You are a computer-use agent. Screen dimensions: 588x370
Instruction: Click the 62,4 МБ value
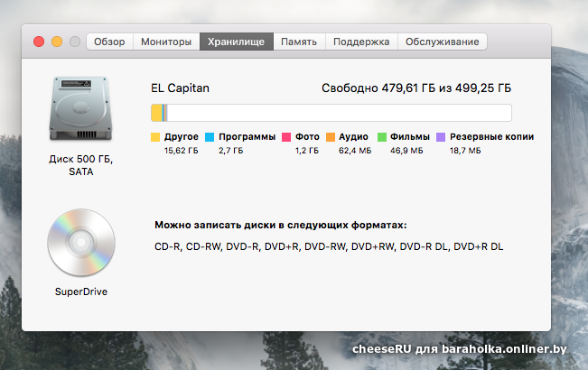355,151
